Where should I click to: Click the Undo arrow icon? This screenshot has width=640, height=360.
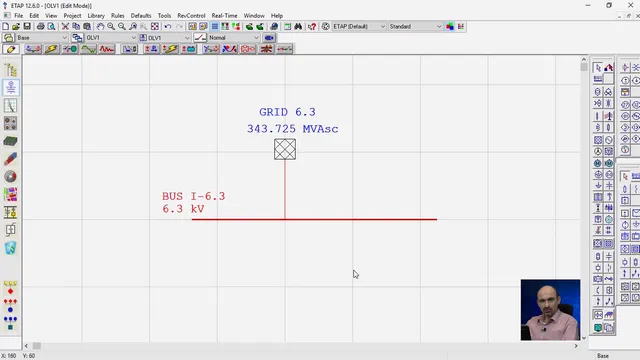pyautogui.click(x=168, y=27)
